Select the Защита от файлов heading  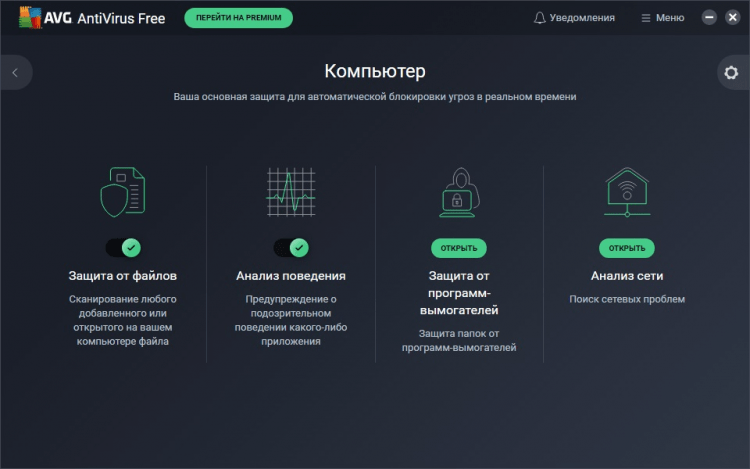(x=123, y=276)
